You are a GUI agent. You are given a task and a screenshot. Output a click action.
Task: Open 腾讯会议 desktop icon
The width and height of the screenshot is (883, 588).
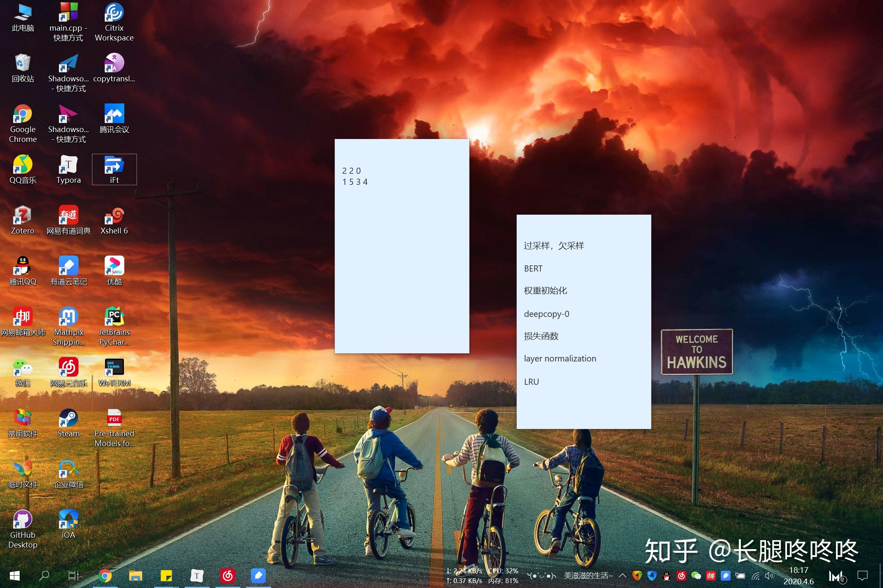tap(114, 119)
